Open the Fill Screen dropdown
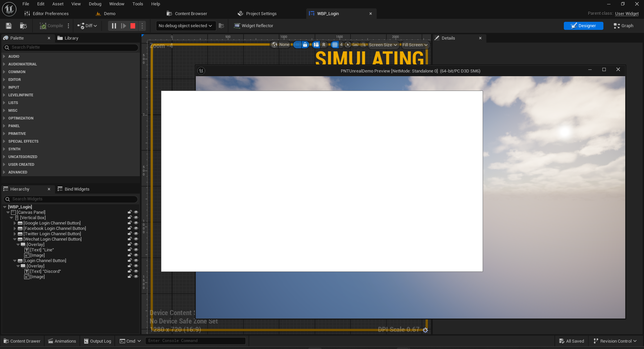Viewport: 644px width, 349px height. (x=415, y=45)
